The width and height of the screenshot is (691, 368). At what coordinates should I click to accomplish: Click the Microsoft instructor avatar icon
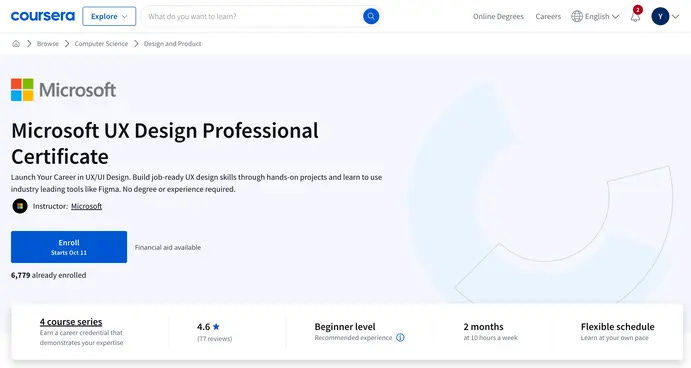pyautogui.click(x=20, y=206)
